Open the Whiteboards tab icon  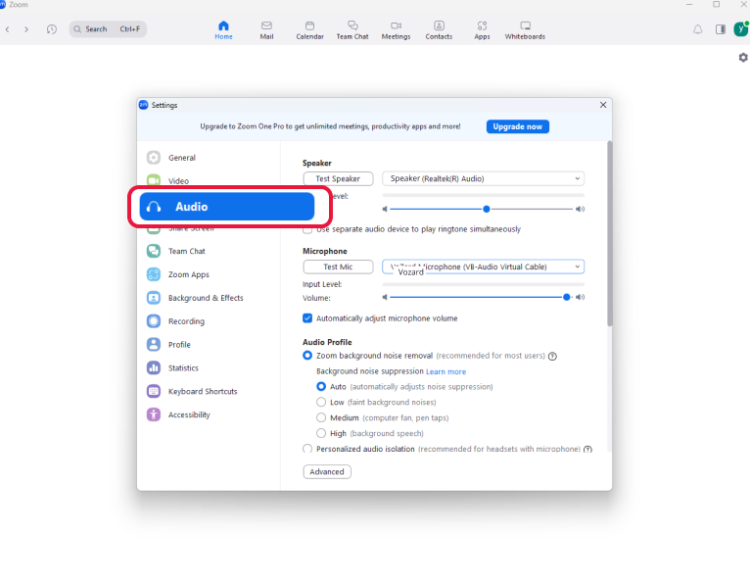point(525,25)
